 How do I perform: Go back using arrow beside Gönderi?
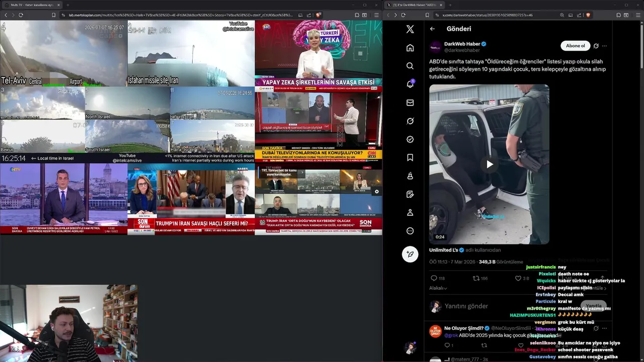432,29
